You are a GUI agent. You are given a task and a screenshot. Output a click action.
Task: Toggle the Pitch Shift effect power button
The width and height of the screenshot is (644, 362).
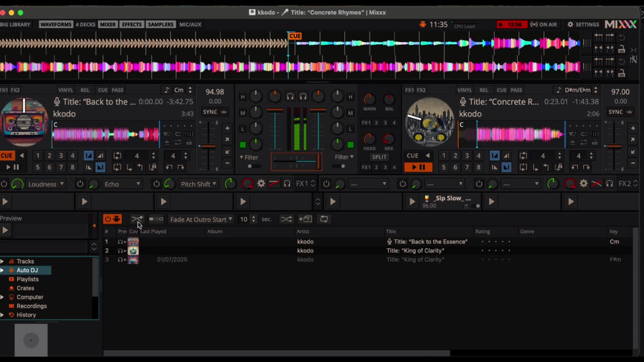point(156,184)
